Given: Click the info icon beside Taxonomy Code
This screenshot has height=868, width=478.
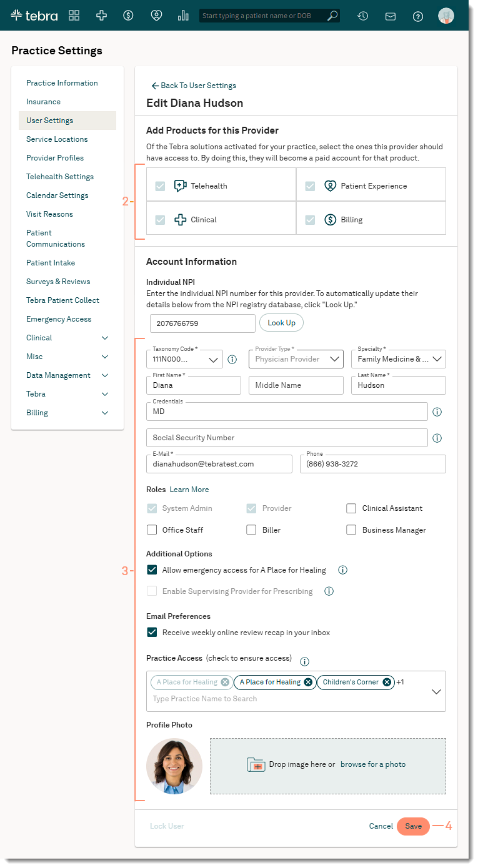Looking at the screenshot, I should click(232, 359).
